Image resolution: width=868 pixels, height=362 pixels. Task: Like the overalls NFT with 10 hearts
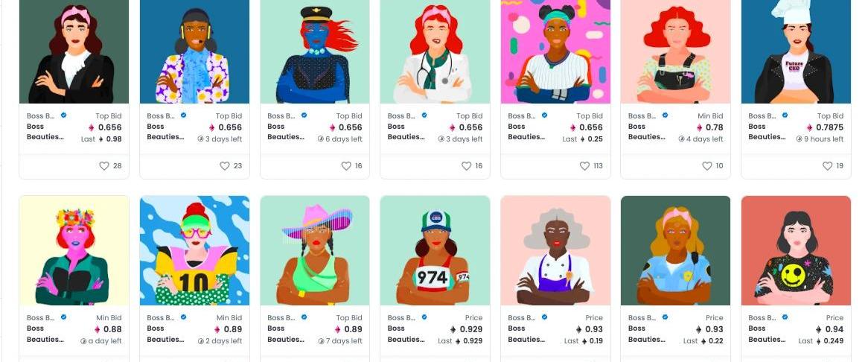pos(707,165)
